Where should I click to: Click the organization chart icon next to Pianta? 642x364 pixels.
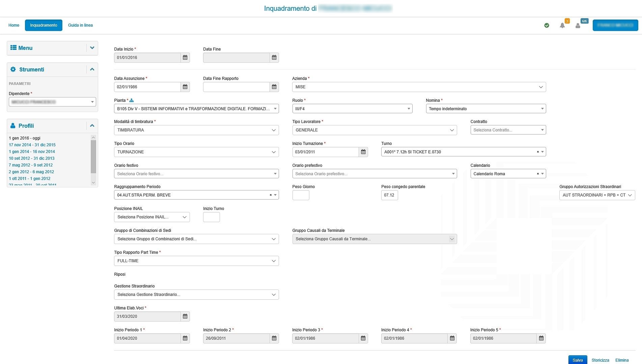click(x=132, y=100)
